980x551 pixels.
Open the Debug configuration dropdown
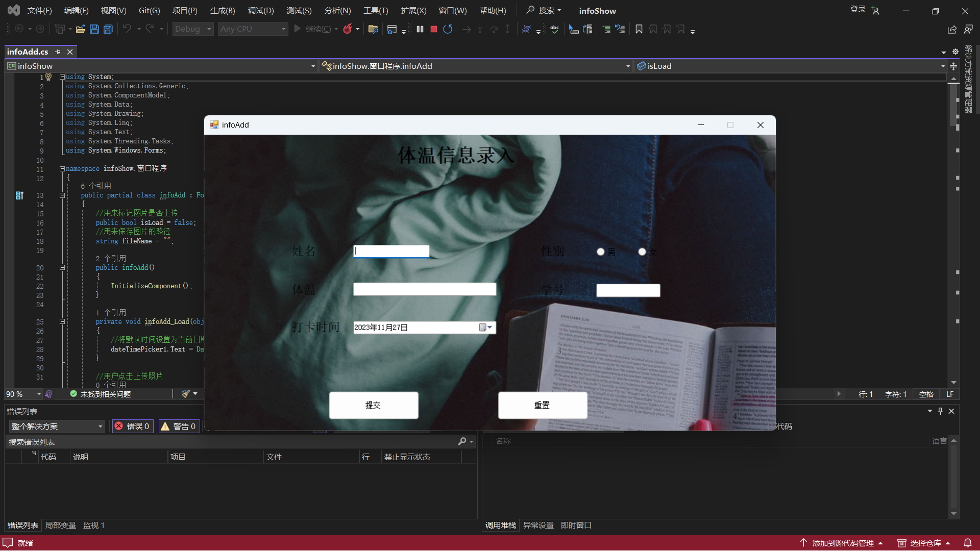(209, 29)
